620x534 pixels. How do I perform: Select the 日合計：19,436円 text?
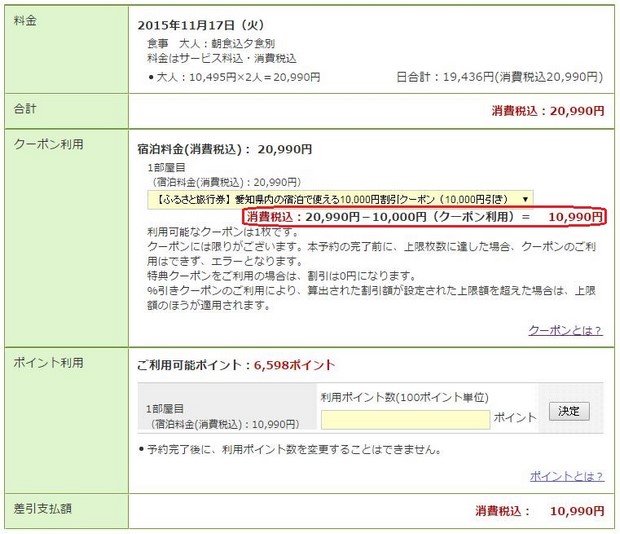pos(445,77)
